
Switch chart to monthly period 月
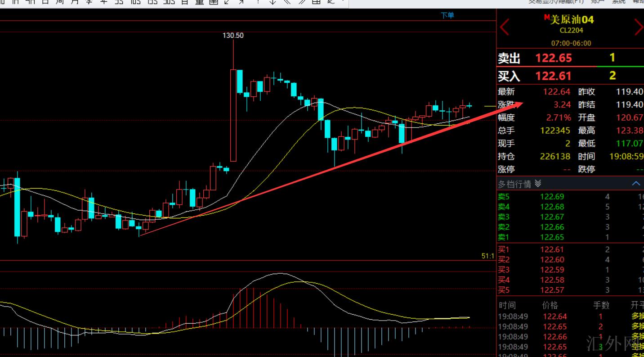point(75,2)
